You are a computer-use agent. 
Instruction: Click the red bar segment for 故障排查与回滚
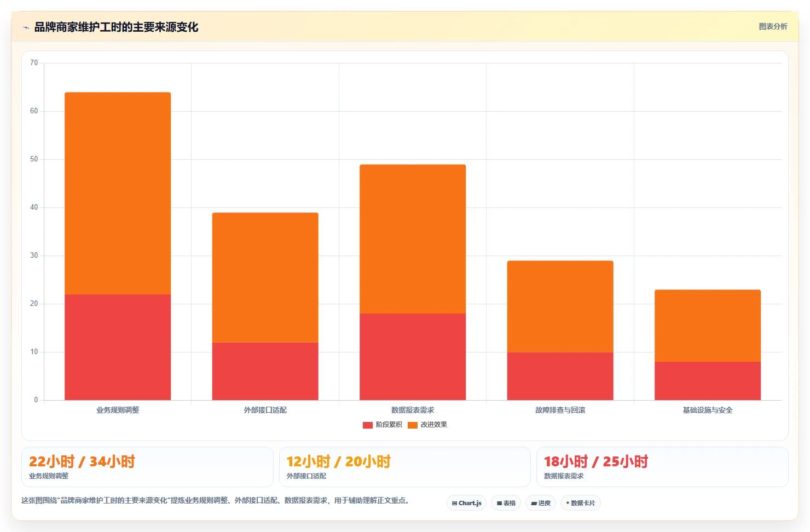tap(560, 376)
